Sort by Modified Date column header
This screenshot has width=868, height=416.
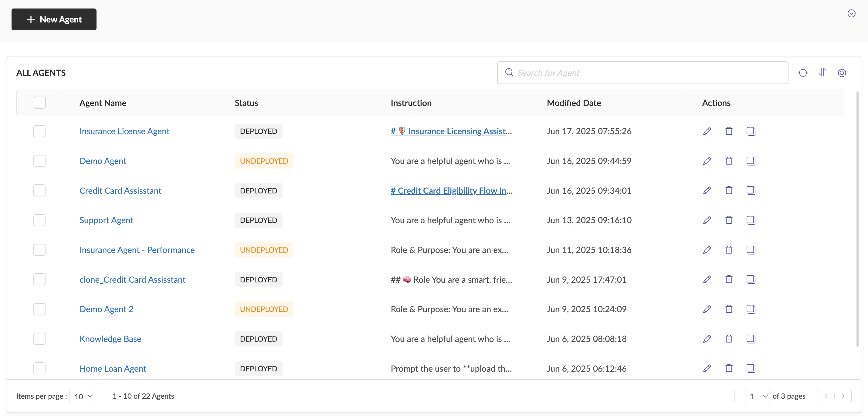pos(574,103)
